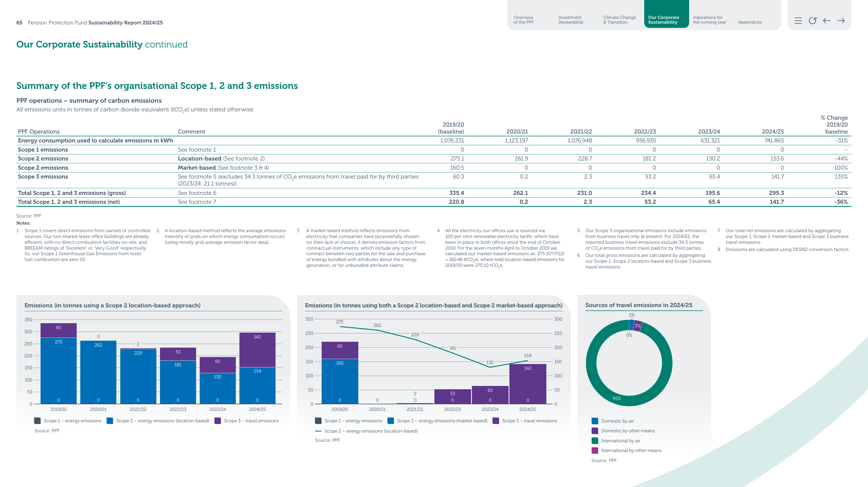Click the Market-based comment text
The width and height of the screenshot is (868, 487).
point(223,168)
